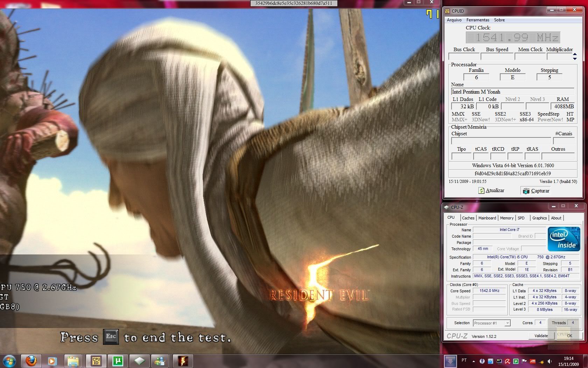Click the uTorrent tray icon

(516, 361)
